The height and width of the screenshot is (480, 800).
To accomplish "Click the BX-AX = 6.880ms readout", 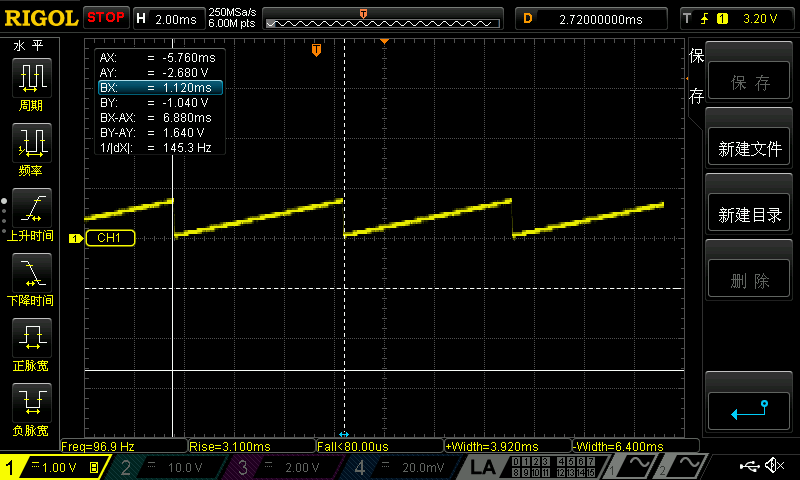I will pyautogui.click(x=156, y=118).
